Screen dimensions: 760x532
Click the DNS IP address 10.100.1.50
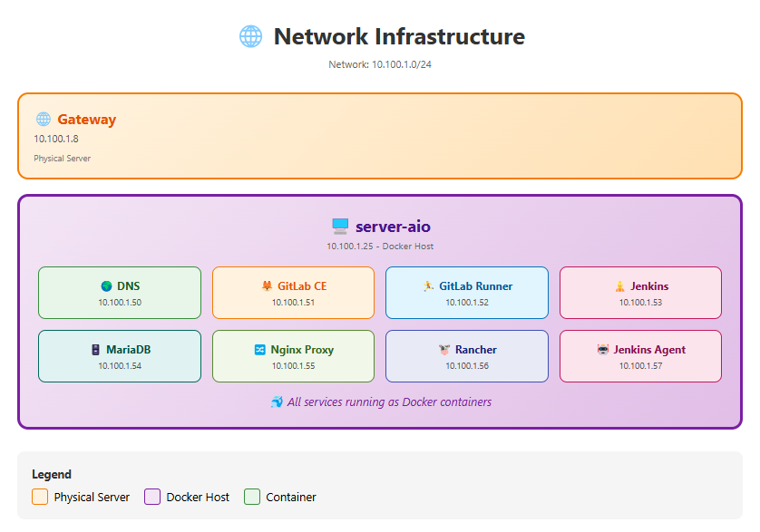coord(120,303)
